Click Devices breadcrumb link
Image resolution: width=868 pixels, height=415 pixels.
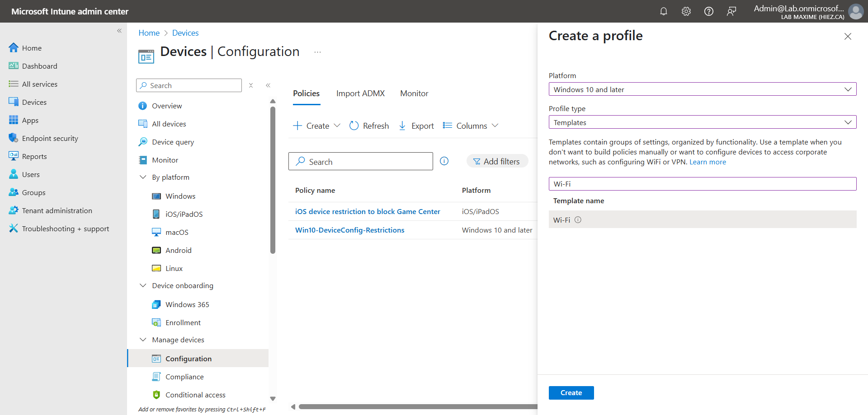coord(185,33)
